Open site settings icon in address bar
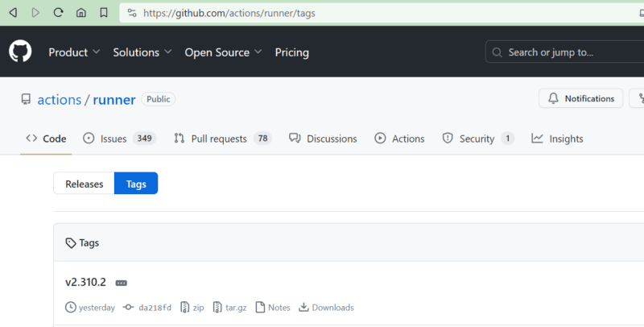 pyautogui.click(x=132, y=13)
